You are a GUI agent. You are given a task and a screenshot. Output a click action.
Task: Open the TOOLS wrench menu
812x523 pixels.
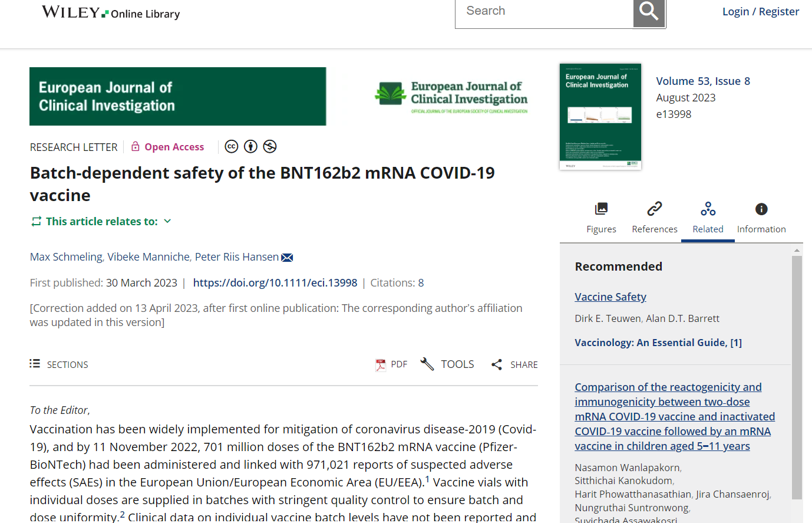coord(447,364)
